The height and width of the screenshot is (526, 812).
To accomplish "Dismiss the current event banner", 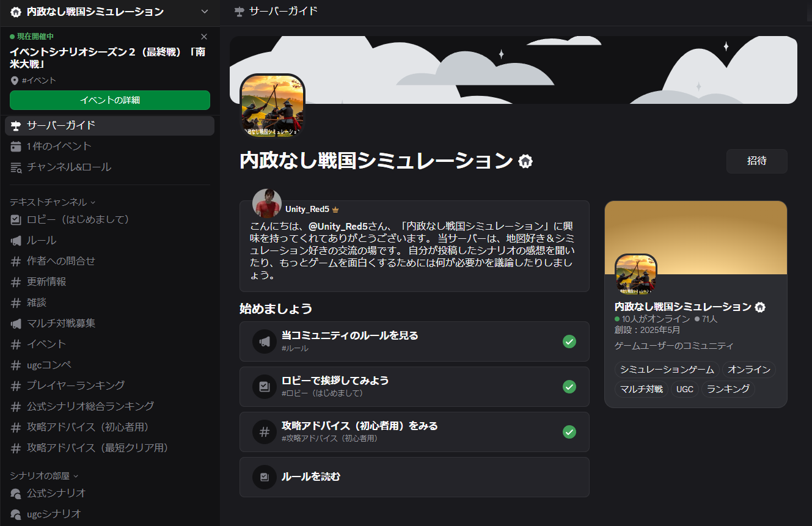I will point(204,37).
